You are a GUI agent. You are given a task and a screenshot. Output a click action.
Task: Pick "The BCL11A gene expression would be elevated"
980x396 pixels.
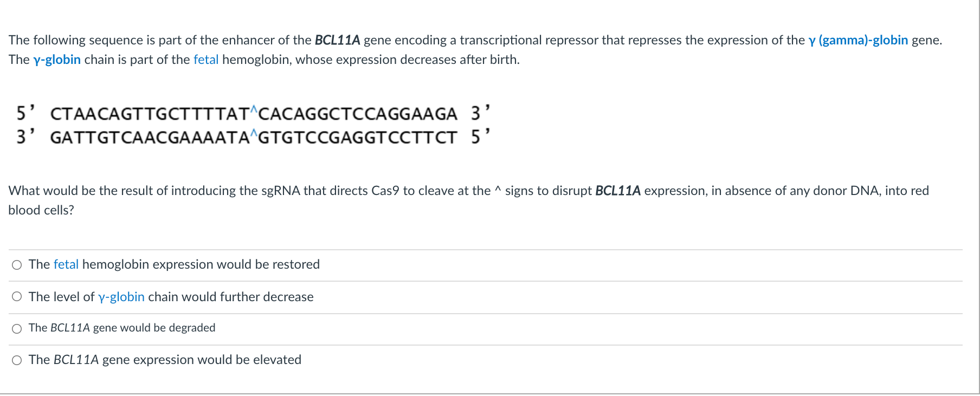[16, 359]
